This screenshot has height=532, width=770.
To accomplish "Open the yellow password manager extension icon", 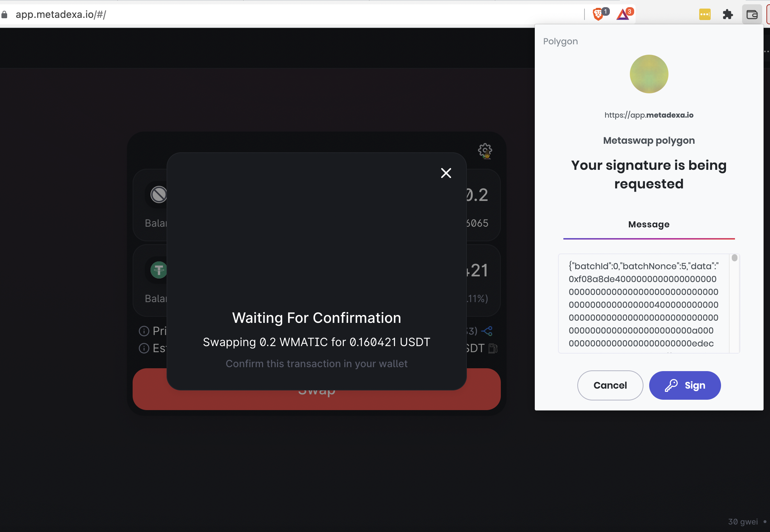I will point(705,15).
